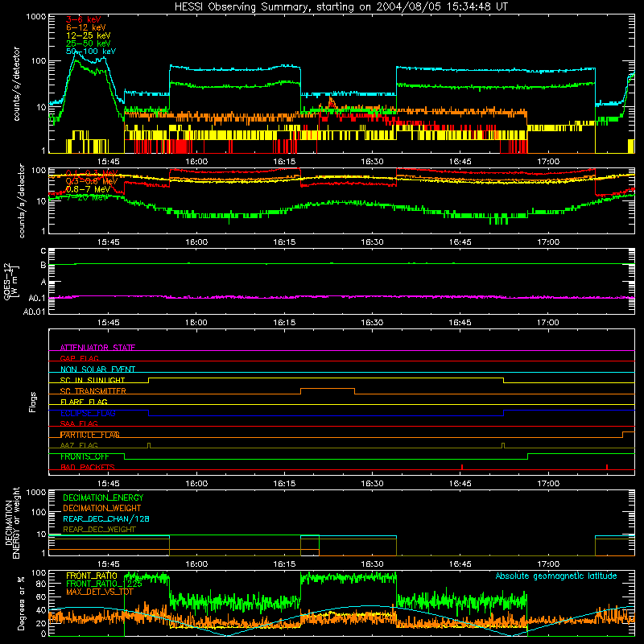Click the FRONT_RATIO_1225 legend entry
The height and width of the screenshot is (644, 644).
[x=104, y=584]
